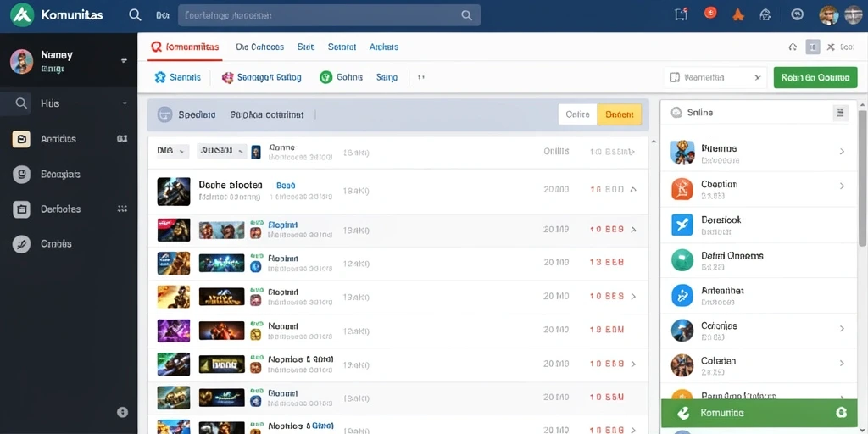Switch to the Setotet tab
The image size is (868, 434).
(x=342, y=47)
